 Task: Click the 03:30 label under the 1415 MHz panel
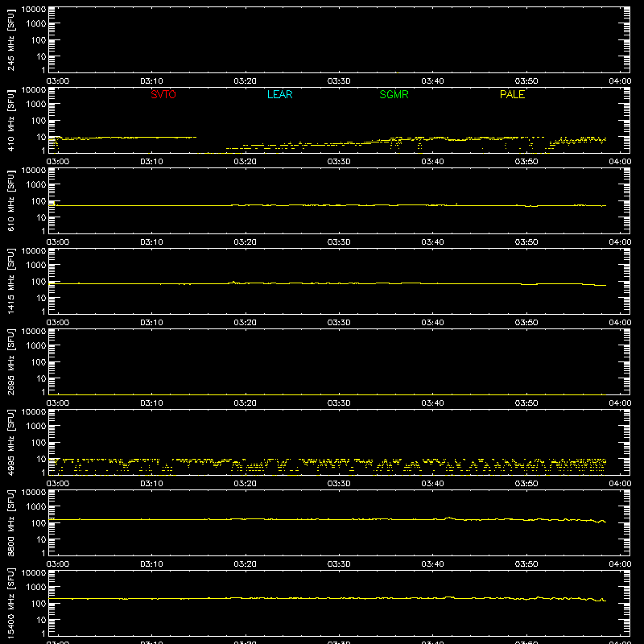coord(339,323)
